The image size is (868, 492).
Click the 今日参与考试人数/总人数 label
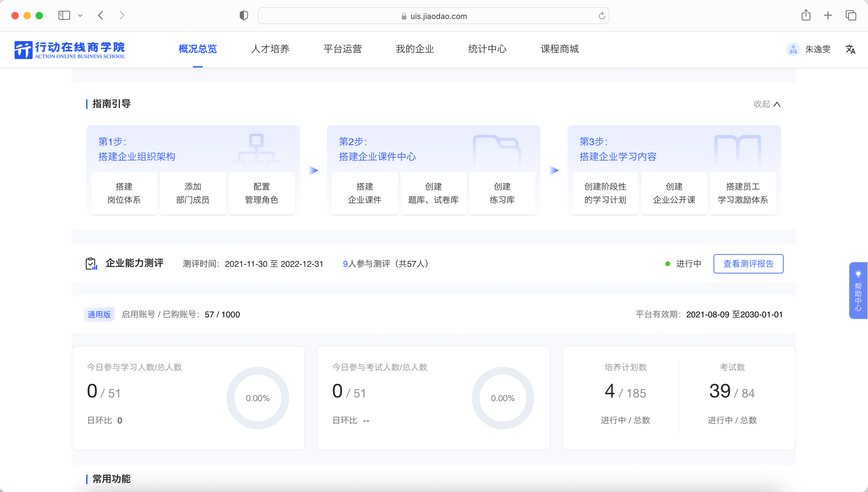click(x=380, y=367)
